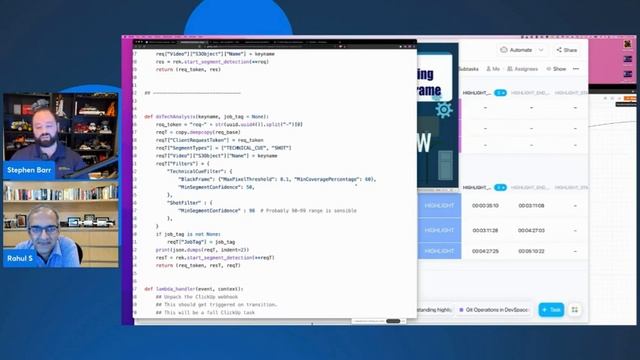
Task: Select timecode 00:03:11:28
Action: (485, 230)
